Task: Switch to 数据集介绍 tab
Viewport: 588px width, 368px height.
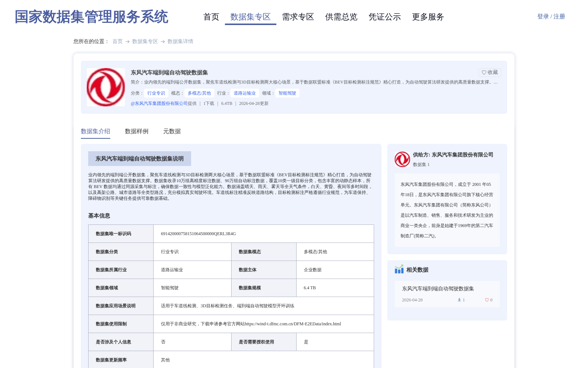Action: coord(96,131)
